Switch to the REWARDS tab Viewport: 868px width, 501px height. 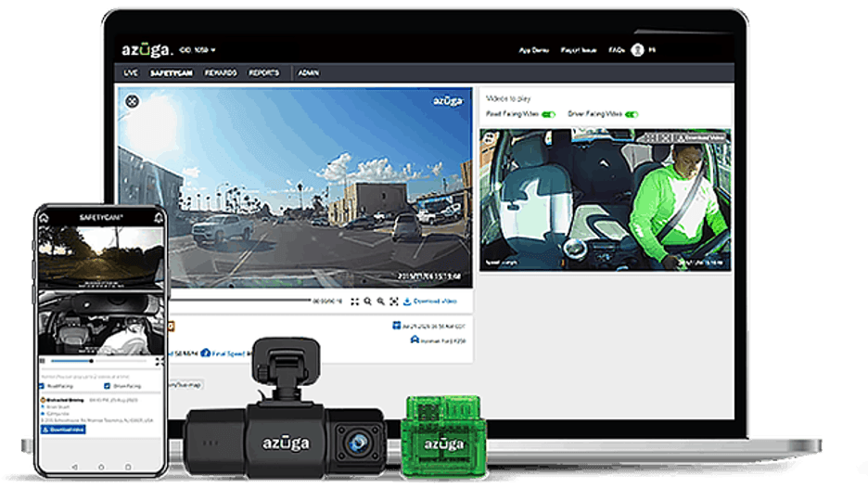221,72
